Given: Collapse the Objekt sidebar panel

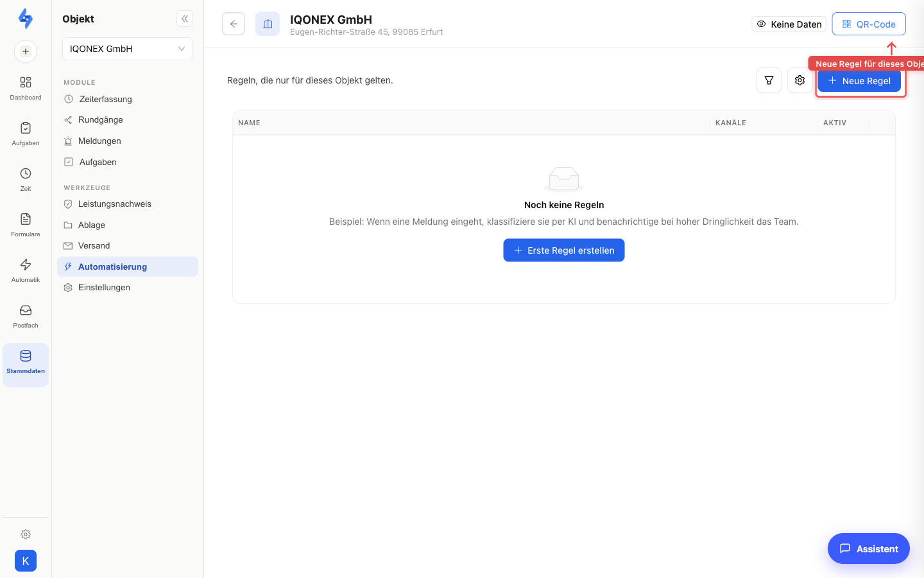Looking at the screenshot, I should [x=185, y=19].
